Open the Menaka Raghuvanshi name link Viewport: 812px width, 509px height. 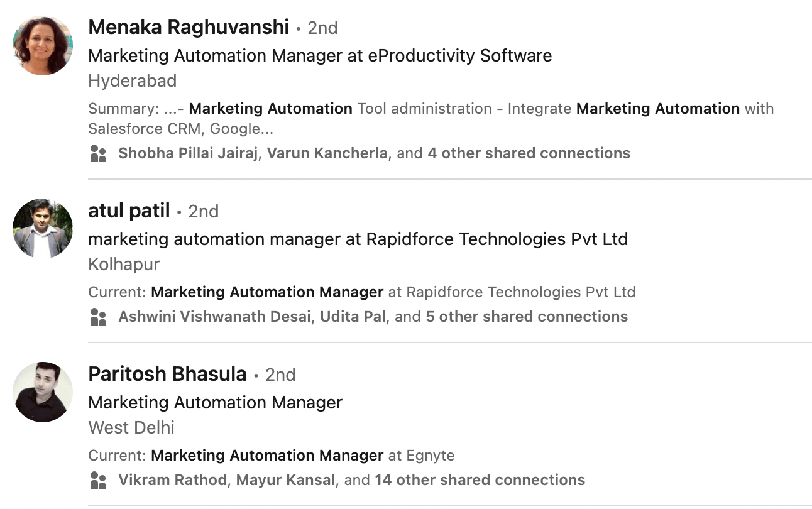tap(189, 27)
